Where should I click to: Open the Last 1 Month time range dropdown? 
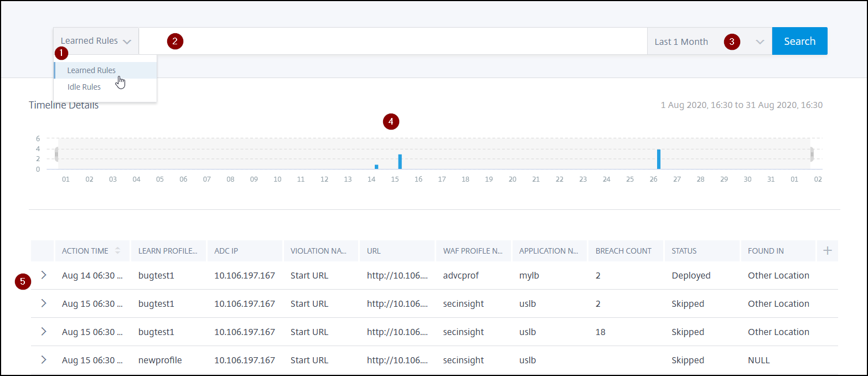(x=710, y=41)
